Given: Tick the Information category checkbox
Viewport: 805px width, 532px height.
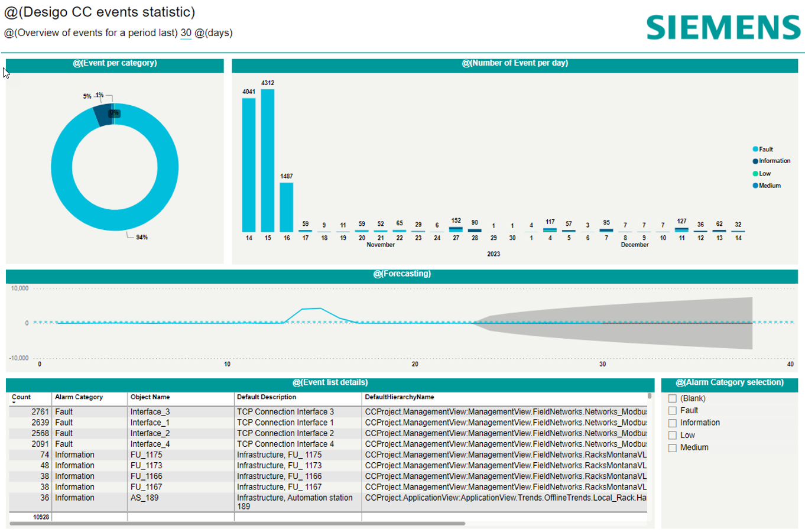Looking at the screenshot, I should click(672, 423).
